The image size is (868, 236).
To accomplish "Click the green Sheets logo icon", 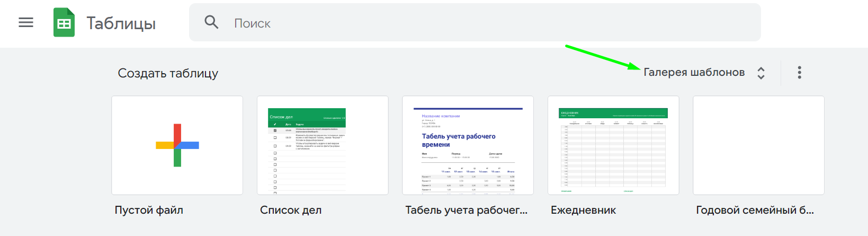I will click(64, 23).
